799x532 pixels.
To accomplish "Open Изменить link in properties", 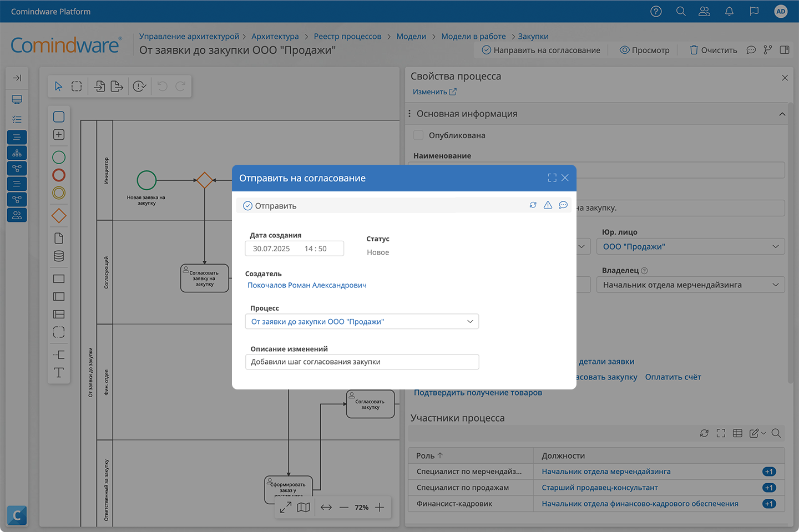I will pyautogui.click(x=434, y=92).
